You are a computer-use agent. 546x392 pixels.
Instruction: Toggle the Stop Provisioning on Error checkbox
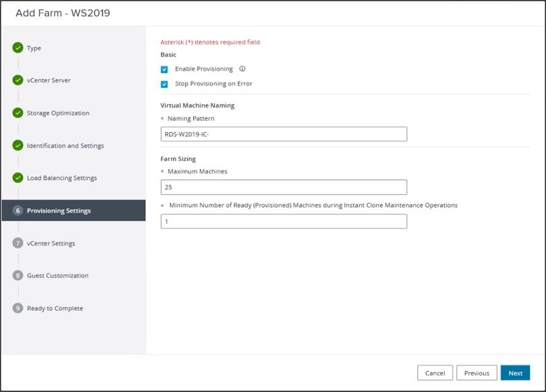point(165,84)
